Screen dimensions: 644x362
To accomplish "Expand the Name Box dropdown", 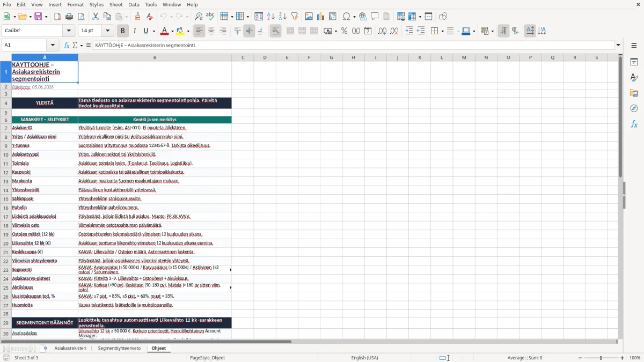I will tap(53, 46).
